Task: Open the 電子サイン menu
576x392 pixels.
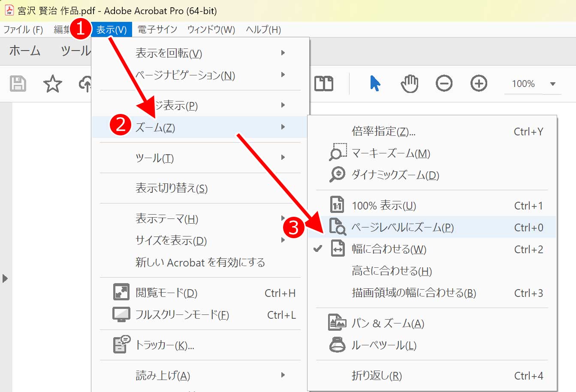Action: click(157, 30)
